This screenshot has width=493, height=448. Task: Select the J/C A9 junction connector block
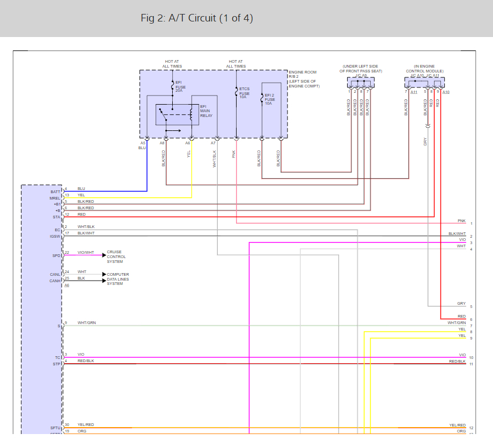click(360, 82)
